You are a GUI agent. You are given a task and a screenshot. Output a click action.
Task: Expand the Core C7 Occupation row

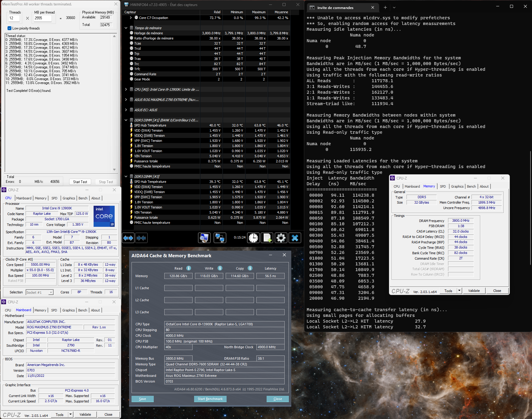point(131,18)
